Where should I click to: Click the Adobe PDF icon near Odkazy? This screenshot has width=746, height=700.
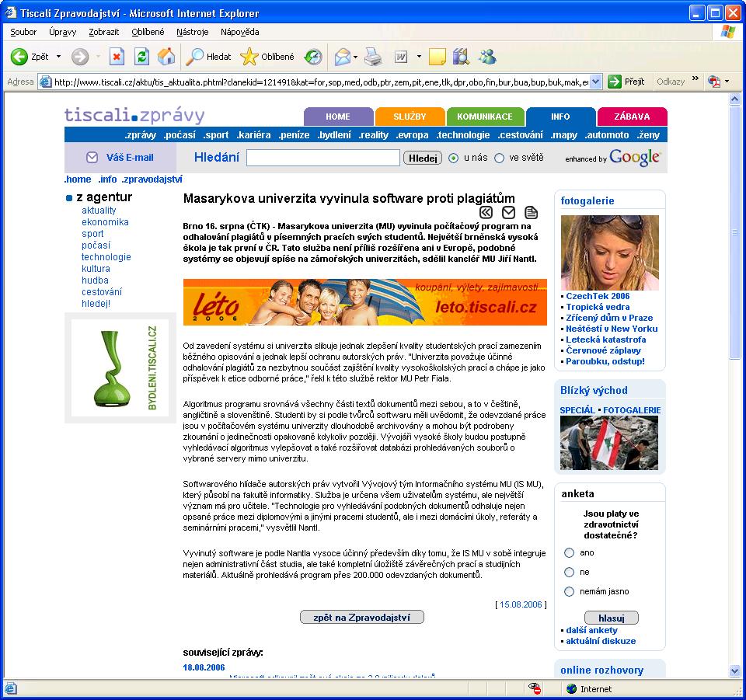point(714,82)
